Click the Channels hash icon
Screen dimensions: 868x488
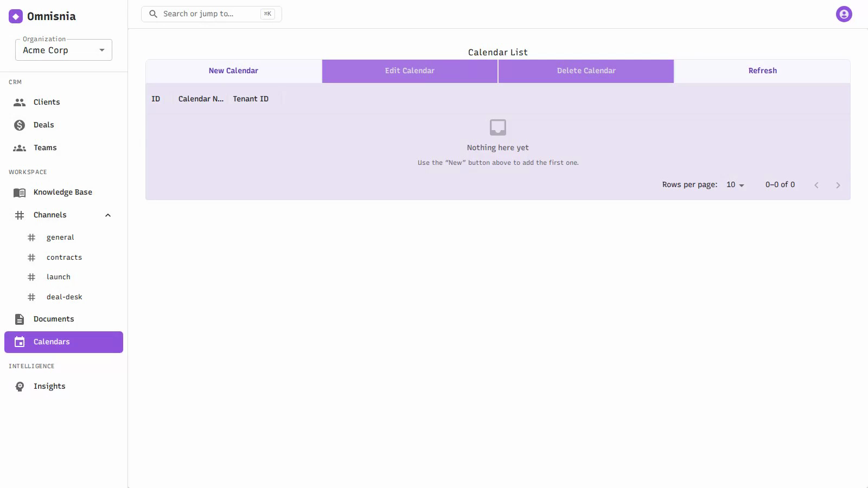[20, 215]
